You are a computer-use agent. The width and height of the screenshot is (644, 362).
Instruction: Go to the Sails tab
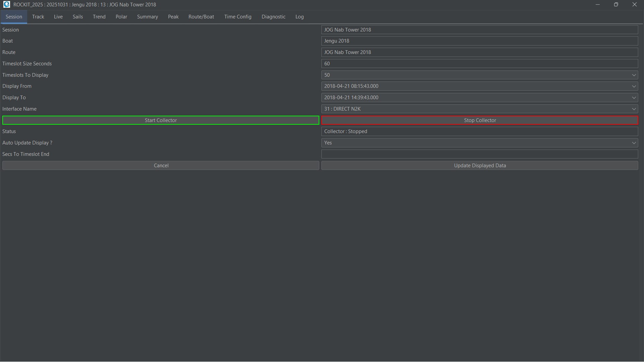[77, 17]
